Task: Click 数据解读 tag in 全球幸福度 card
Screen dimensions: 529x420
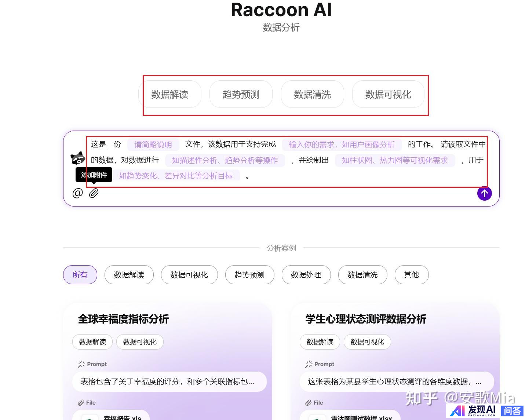Action: click(92, 342)
